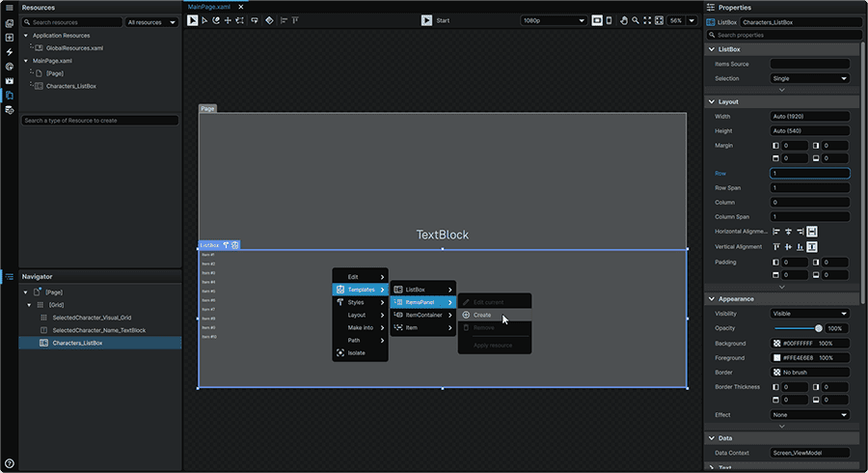This screenshot has height=473, width=868.
Task: Click the Row value input field
Action: click(810, 174)
